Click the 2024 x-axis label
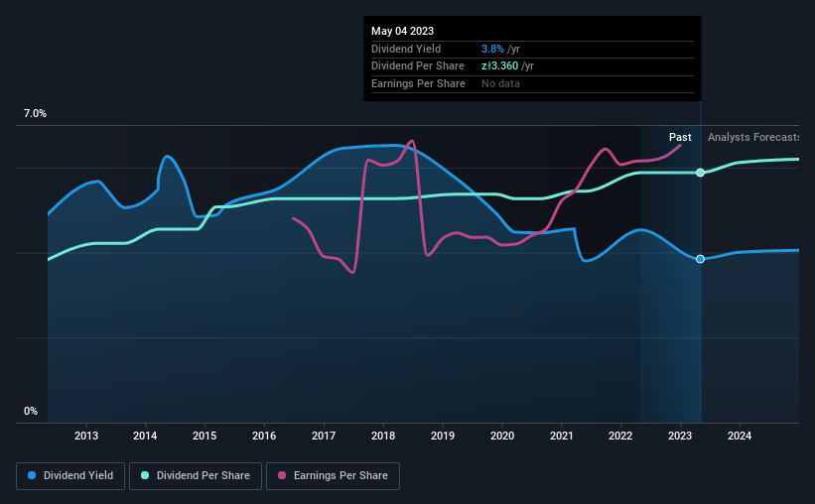This screenshot has width=815, height=504. [740, 436]
